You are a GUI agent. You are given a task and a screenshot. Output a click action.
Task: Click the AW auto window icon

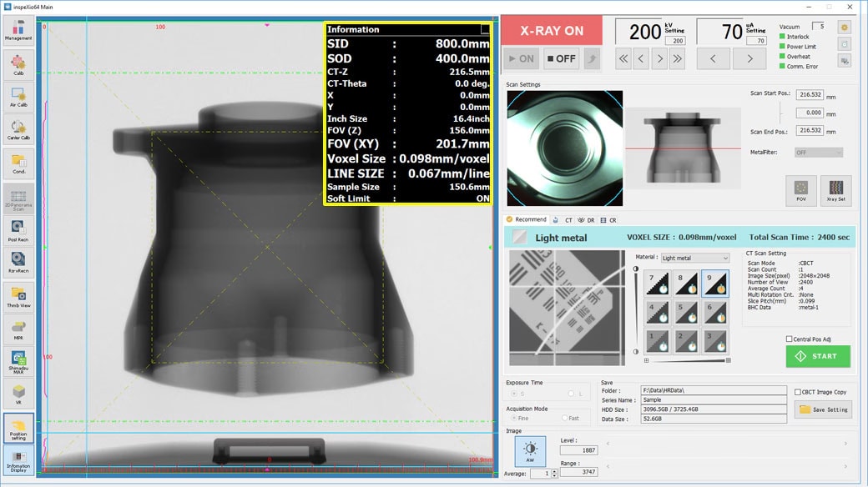530,451
